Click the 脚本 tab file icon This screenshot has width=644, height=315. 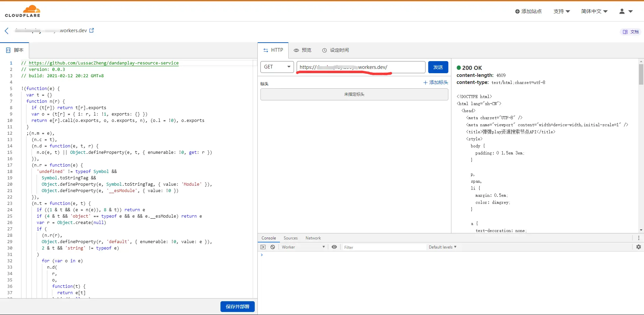(x=8, y=50)
